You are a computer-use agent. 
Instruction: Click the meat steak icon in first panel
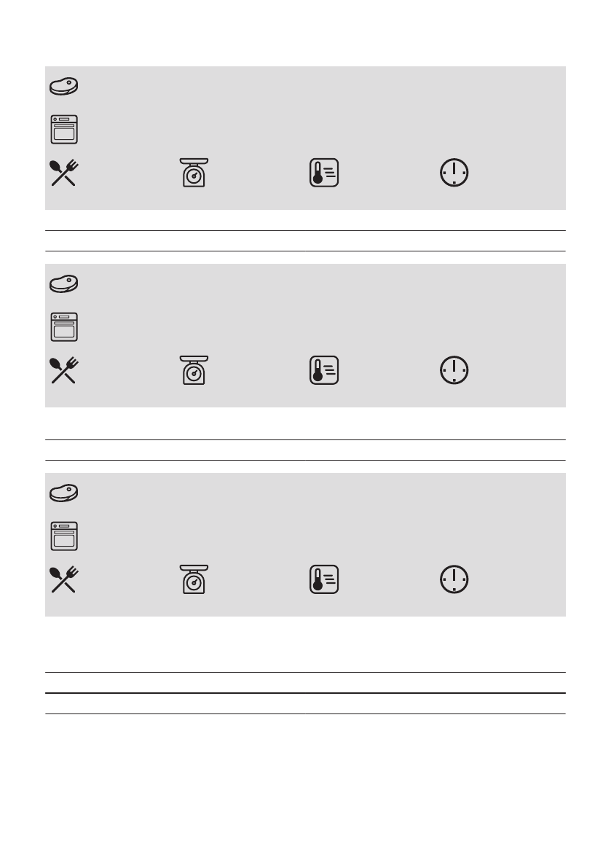point(63,86)
